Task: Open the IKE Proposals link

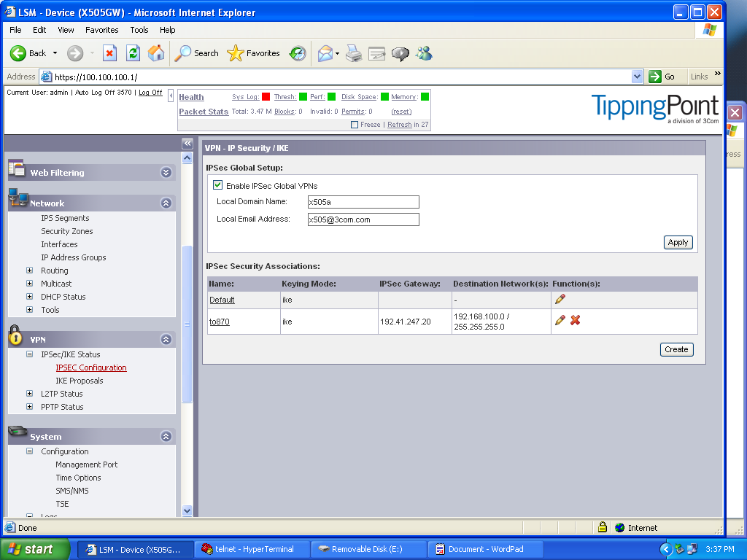Action: click(x=80, y=381)
